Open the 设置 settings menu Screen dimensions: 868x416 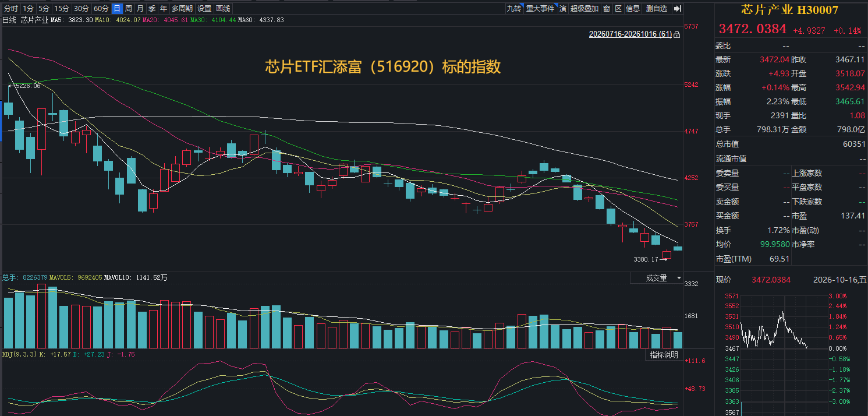(204, 9)
